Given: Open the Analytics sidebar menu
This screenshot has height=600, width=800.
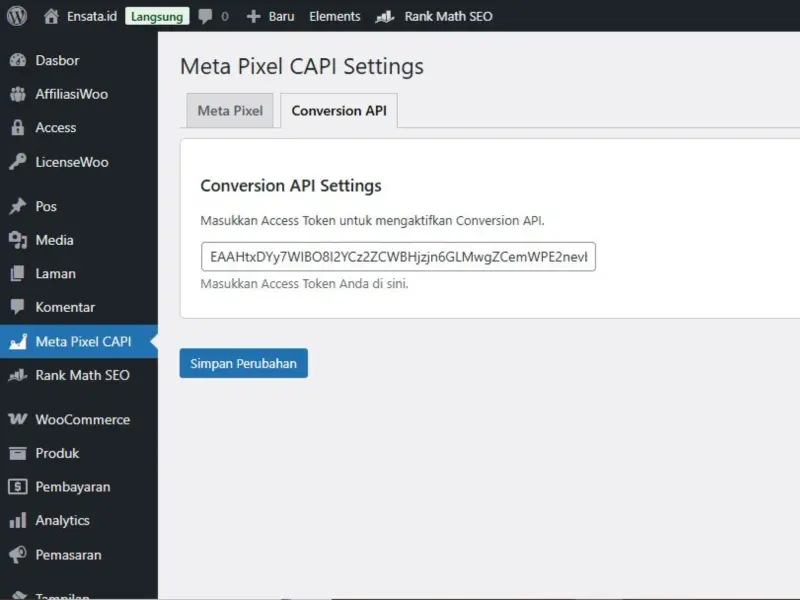Looking at the screenshot, I should 62,520.
